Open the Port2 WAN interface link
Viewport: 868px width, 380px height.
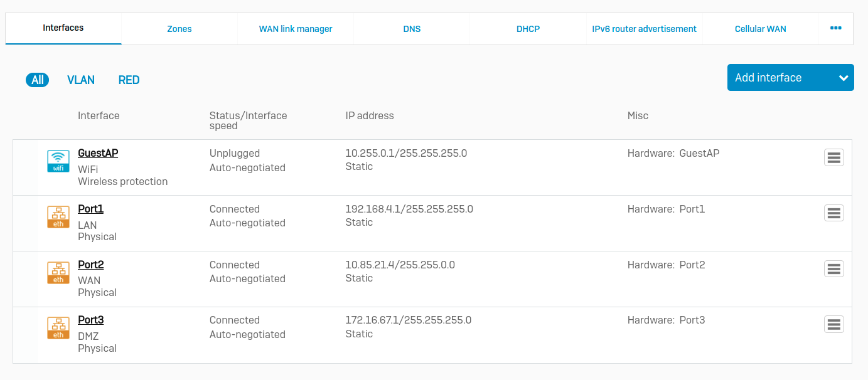[x=91, y=265]
